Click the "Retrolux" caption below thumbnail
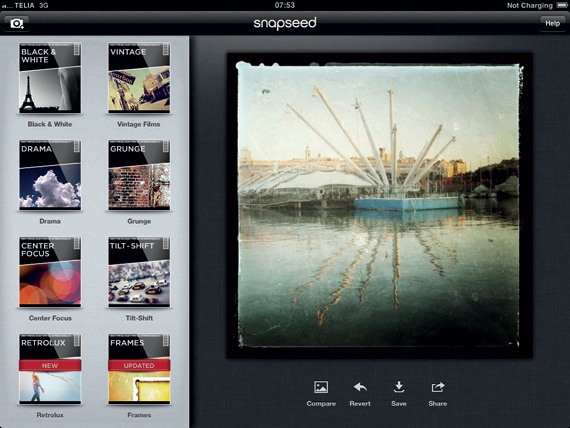 pos(50,415)
